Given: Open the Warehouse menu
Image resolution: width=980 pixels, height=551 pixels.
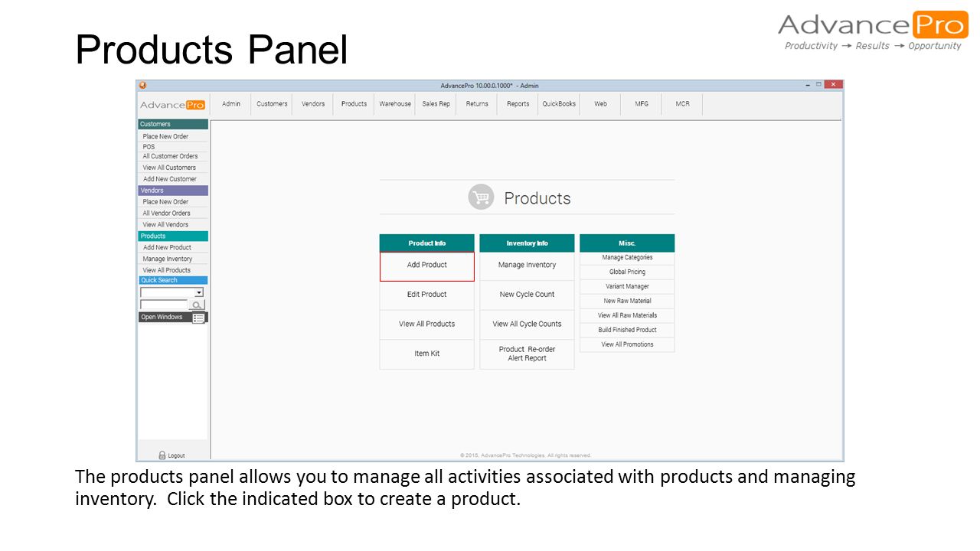Looking at the screenshot, I should [x=395, y=104].
